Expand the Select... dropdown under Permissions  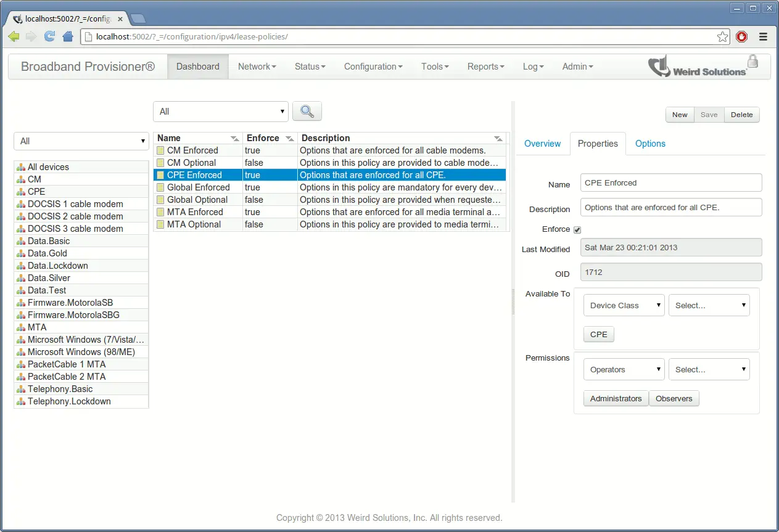(x=709, y=369)
